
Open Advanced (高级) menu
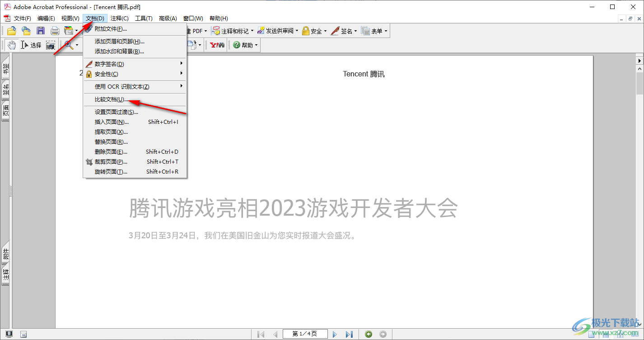tap(168, 19)
